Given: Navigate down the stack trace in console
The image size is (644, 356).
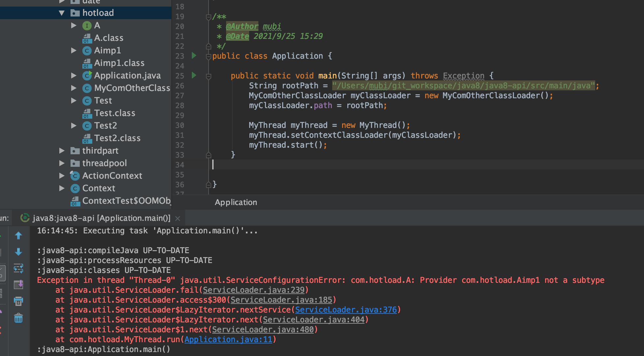Looking at the screenshot, I should coord(18,252).
